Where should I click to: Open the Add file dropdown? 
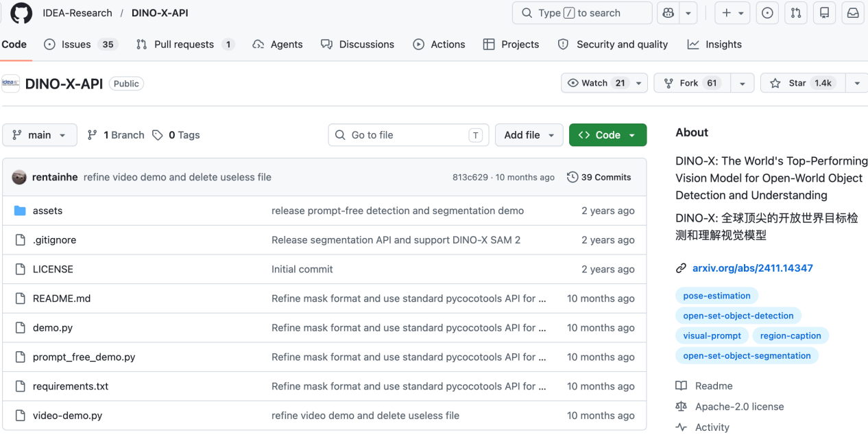(x=529, y=135)
